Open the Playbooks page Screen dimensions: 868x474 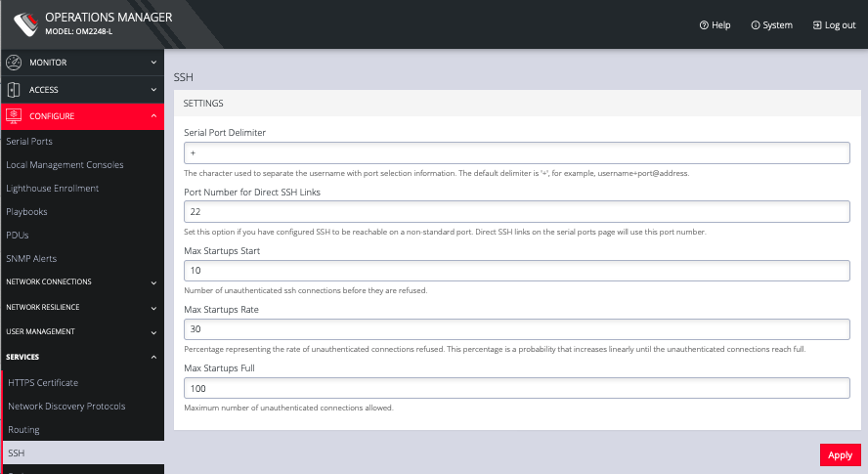point(27,211)
